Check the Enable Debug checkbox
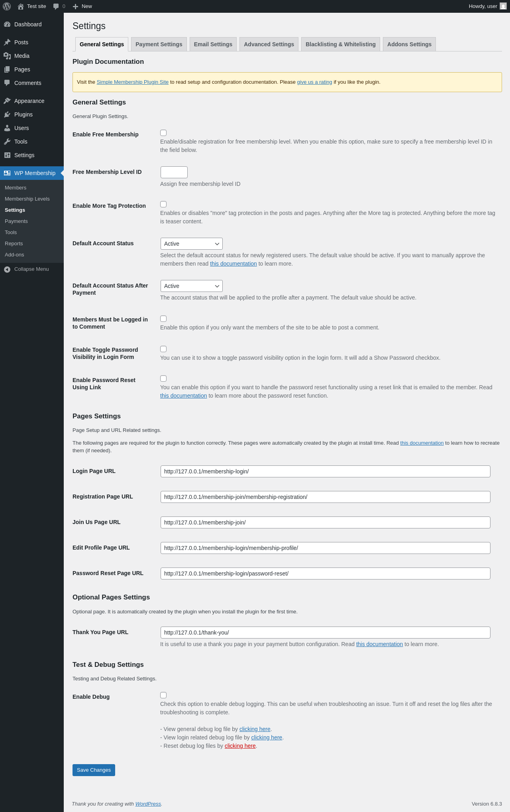The image size is (510, 812). pyautogui.click(x=163, y=695)
